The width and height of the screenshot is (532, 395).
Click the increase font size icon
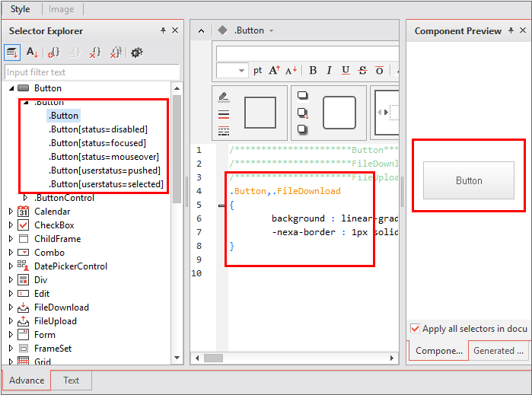pyautogui.click(x=275, y=71)
